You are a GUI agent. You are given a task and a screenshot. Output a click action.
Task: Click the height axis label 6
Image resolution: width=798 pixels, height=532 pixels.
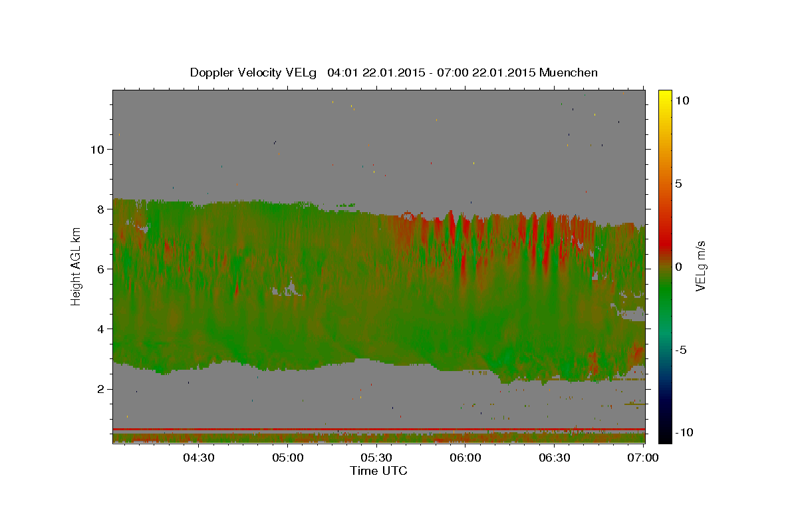point(100,269)
